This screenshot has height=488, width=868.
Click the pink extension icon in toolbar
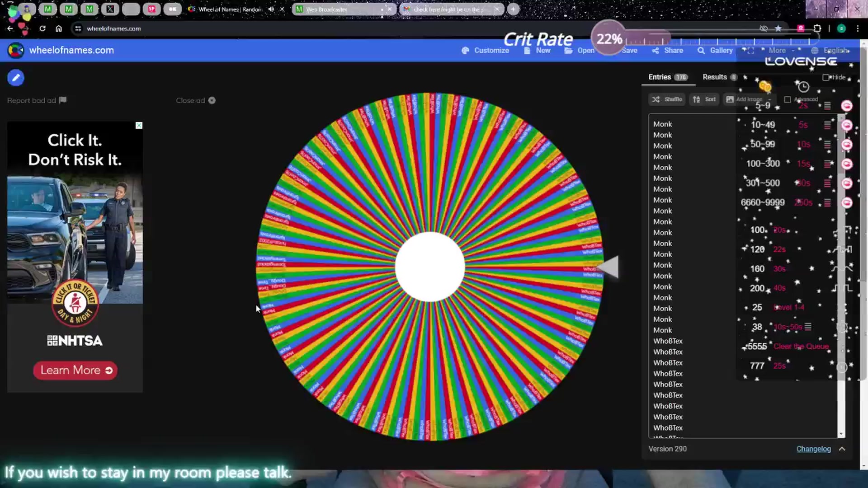coord(801,28)
